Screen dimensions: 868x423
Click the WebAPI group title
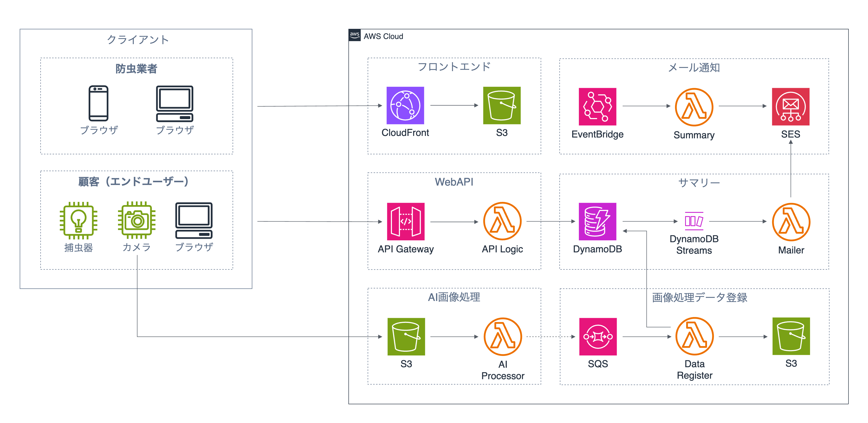tap(454, 182)
